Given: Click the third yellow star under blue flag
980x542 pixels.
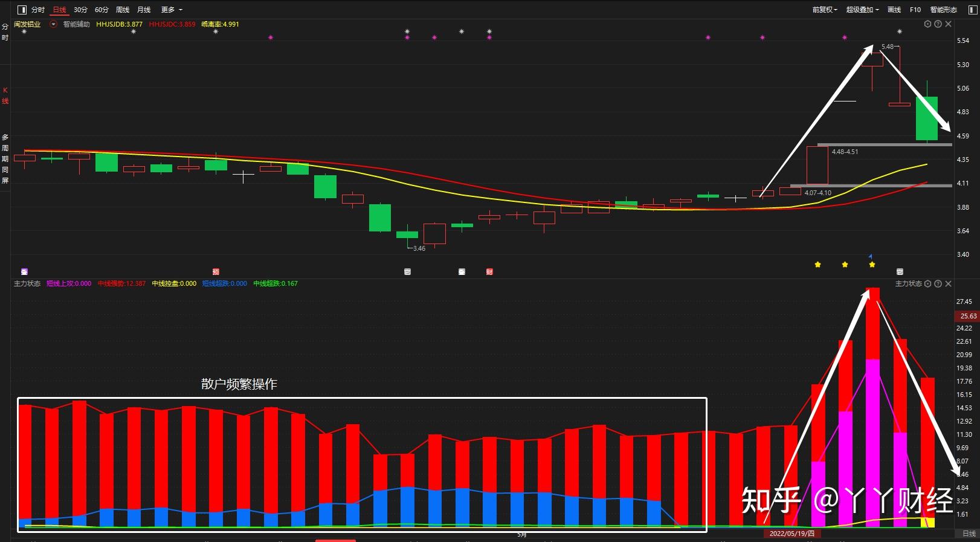Looking at the screenshot, I should (872, 265).
